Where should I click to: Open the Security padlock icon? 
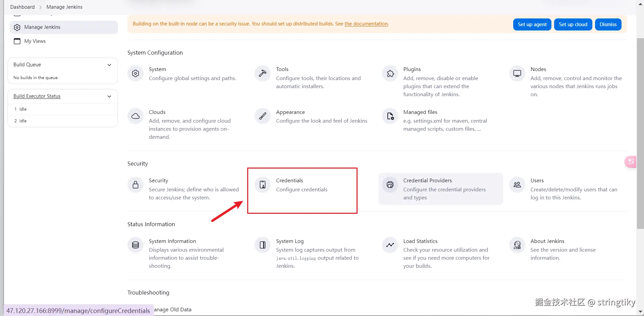coord(136,185)
